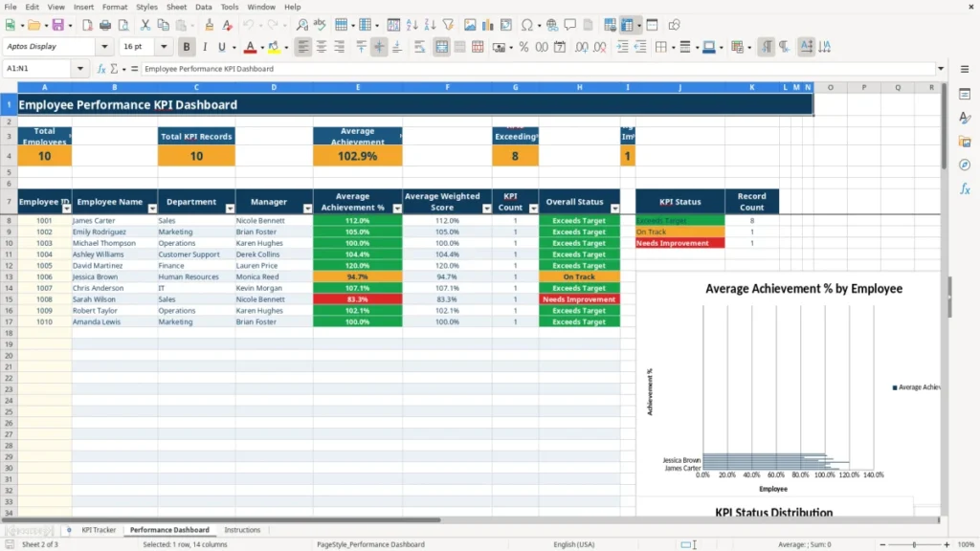Apply yellow background color swatch
Viewport: 980px width, 551px height.
coord(273,47)
